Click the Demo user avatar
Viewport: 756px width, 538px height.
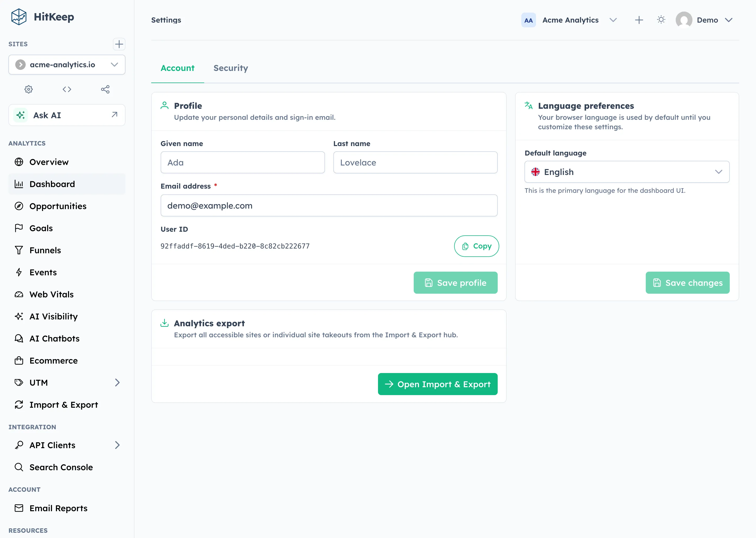684,20
